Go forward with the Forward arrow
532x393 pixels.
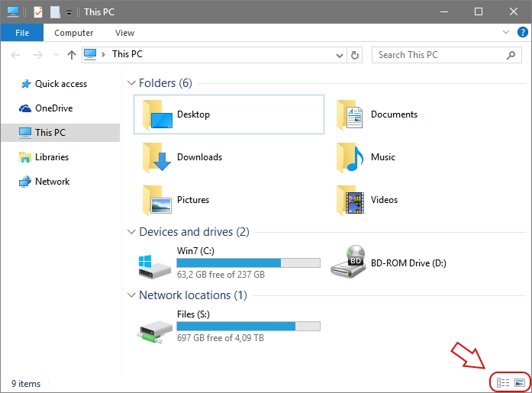[x=38, y=55]
